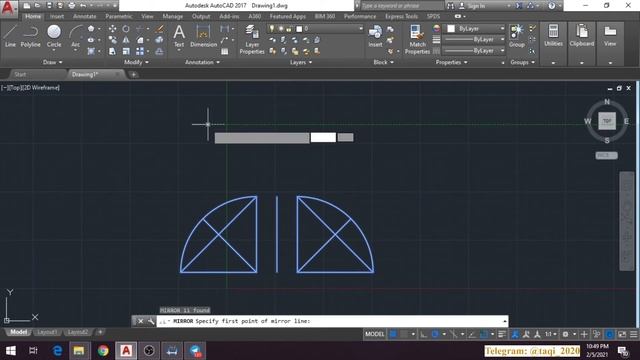
Task: Expand the Block panel
Action: pyautogui.click(x=383, y=62)
